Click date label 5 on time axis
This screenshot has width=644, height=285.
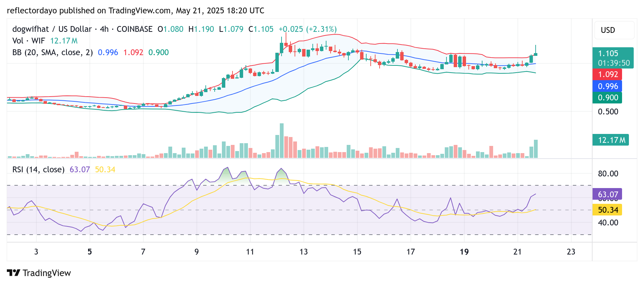point(90,252)
